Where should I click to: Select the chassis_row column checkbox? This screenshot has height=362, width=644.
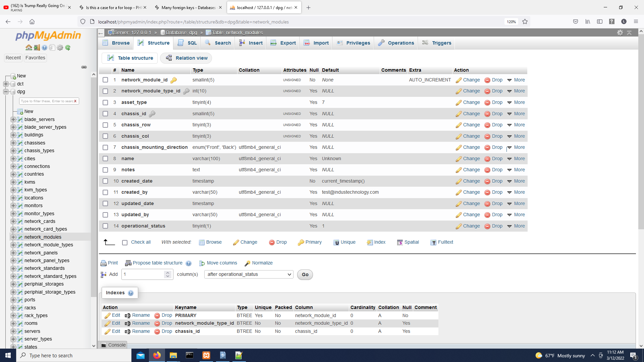pos(105,125)
